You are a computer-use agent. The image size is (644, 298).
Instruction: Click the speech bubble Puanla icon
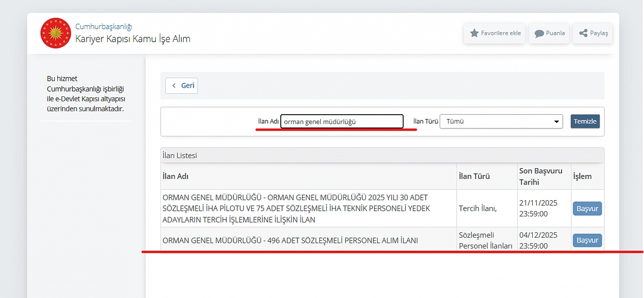coord(539,33)
